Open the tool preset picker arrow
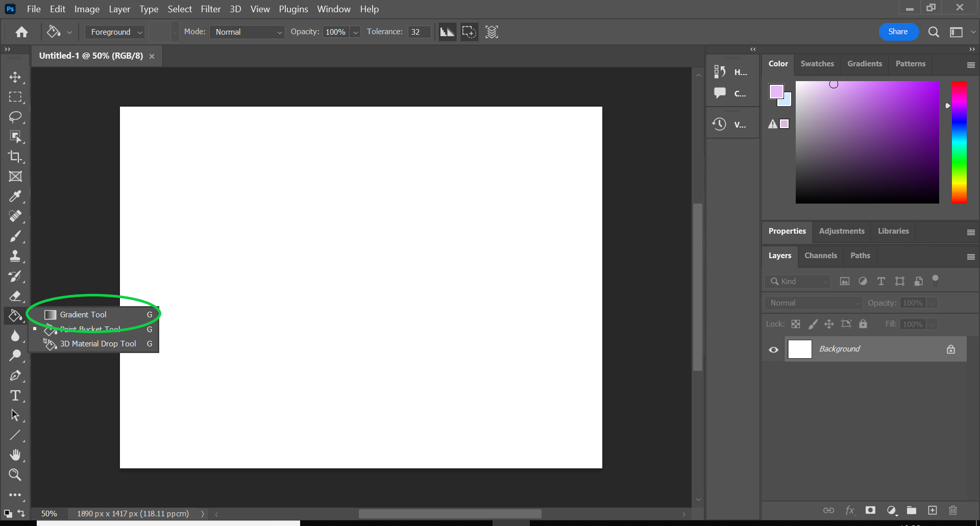 69,32
